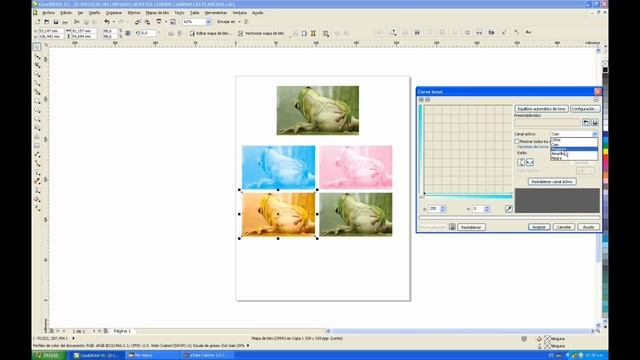Select the magenta frog image

click(x=356, y=167)
